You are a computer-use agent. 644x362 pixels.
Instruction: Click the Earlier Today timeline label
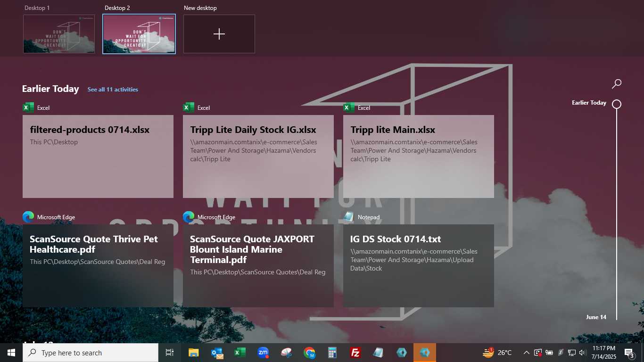pyautogui.click(x=589, y=103)
